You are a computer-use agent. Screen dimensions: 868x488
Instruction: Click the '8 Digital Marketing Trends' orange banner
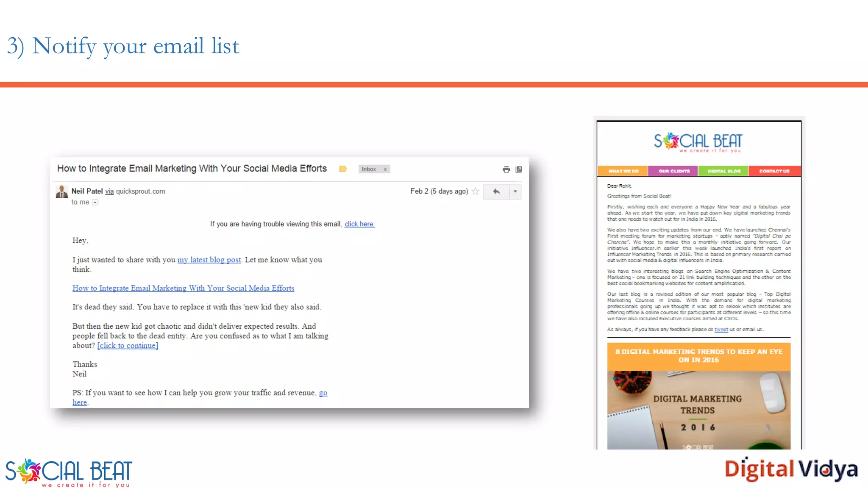click(698, 356)
